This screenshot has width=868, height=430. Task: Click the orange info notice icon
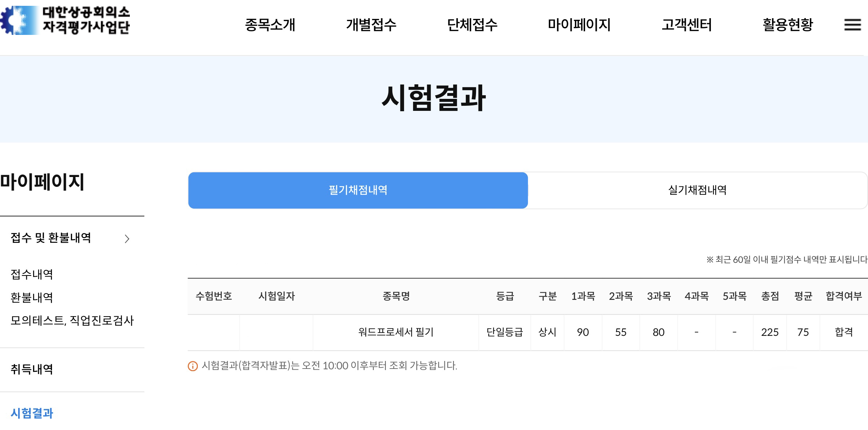pyautogui.click(x=193, y=366)
